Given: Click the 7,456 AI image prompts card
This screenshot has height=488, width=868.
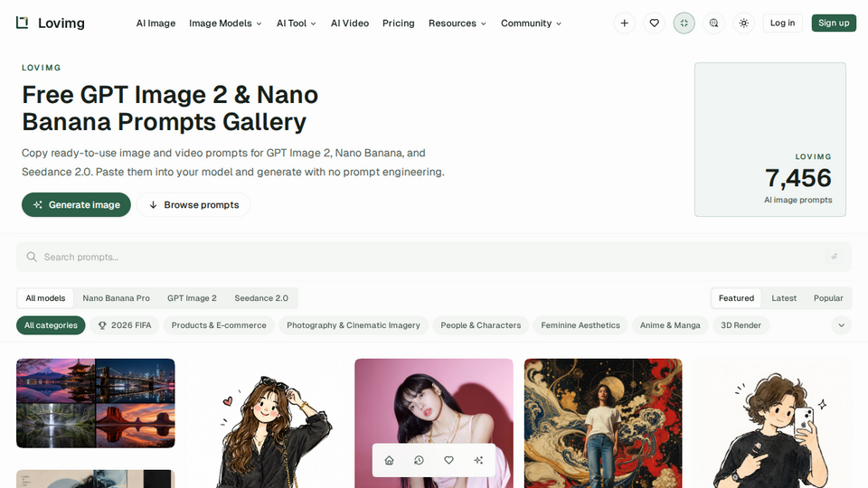Looking at the screenshot, I should [x=770, y=139].
